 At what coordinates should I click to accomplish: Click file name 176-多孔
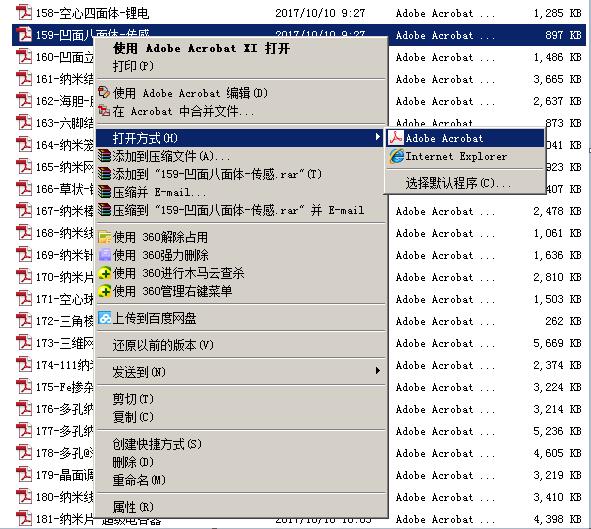pyautogui.click(x=64, y=409)
